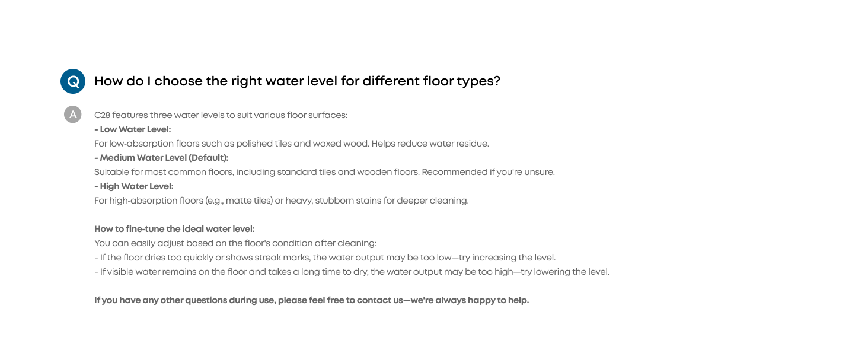
Task: Click the 'C28 features three water levels' sentence
Action: coord(221,115)
